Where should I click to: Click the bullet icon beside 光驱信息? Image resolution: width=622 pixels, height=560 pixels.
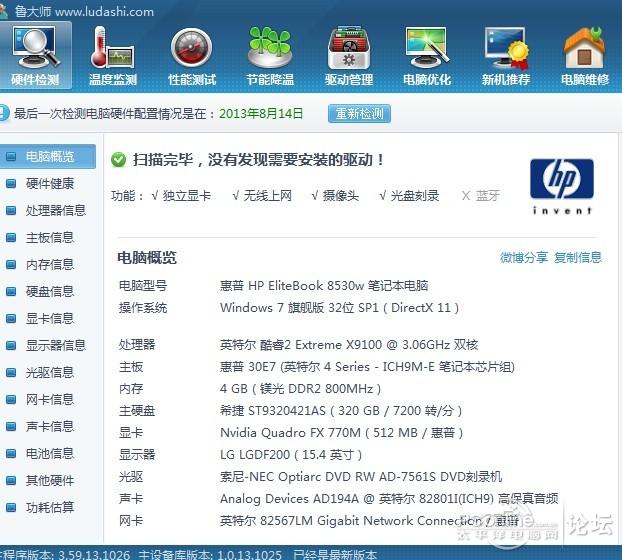[x=11, y=372]
